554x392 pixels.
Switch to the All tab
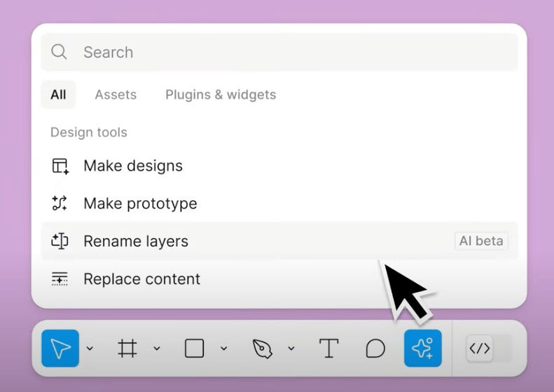(x=58, y=94)
